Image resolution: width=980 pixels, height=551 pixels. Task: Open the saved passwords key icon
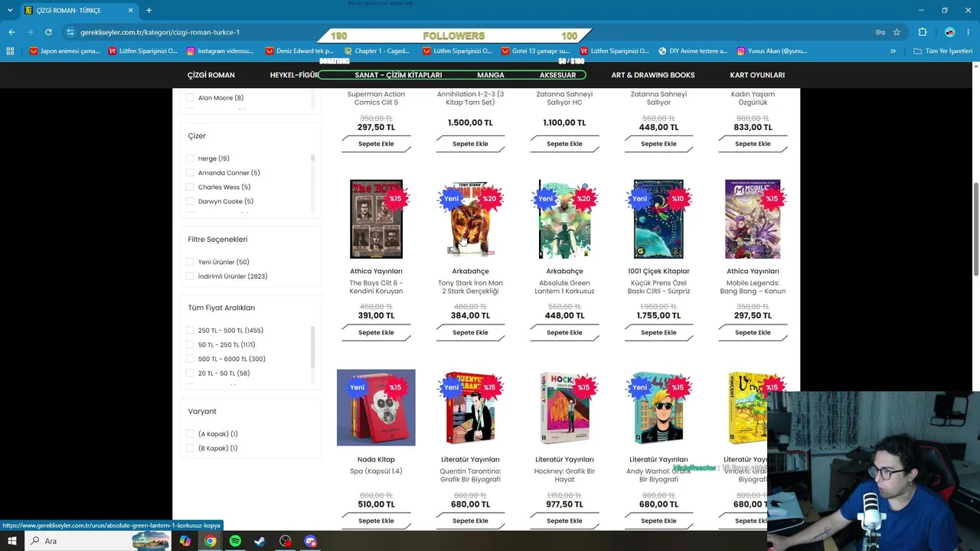[x=880, y=32]
